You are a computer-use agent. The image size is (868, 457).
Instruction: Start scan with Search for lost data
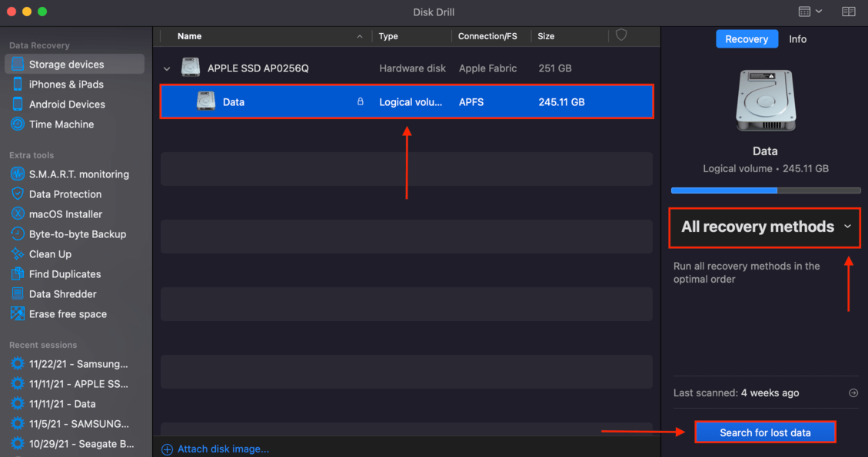tap(765, 432)
